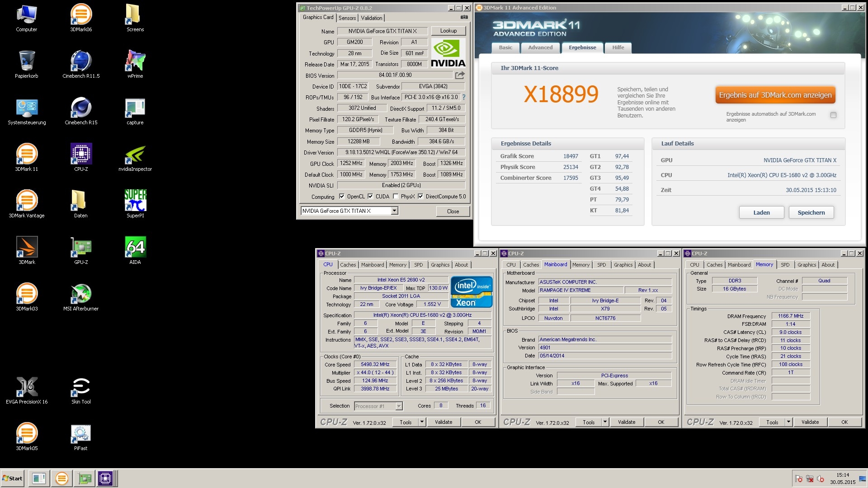868x488 pixels.
Task: Open the Computer desktop icon
Action: 27,18
